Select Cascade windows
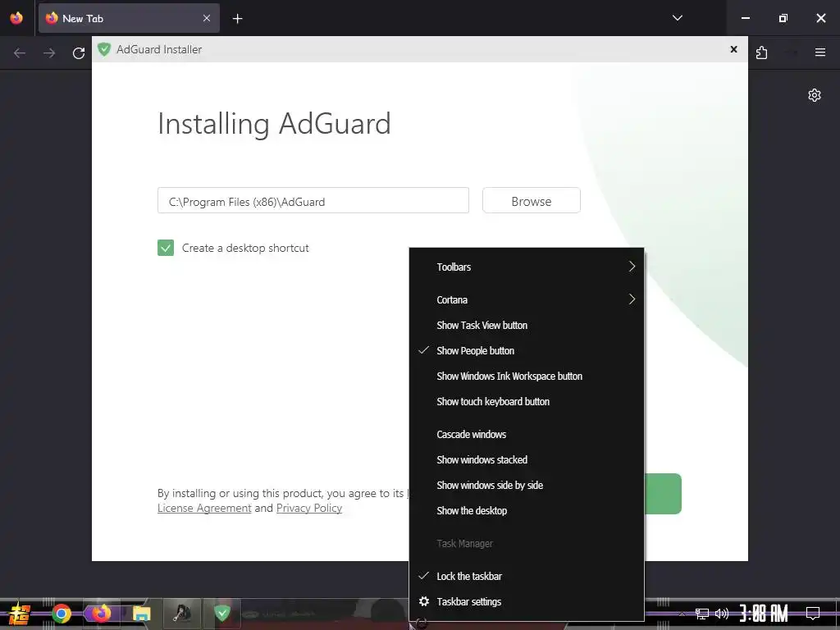 527,434
